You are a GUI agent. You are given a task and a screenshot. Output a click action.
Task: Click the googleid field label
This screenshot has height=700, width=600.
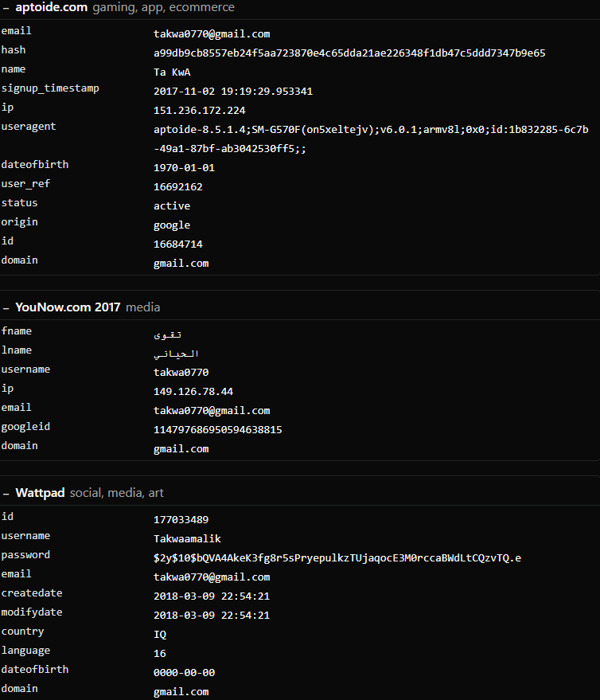click(25, 427)
